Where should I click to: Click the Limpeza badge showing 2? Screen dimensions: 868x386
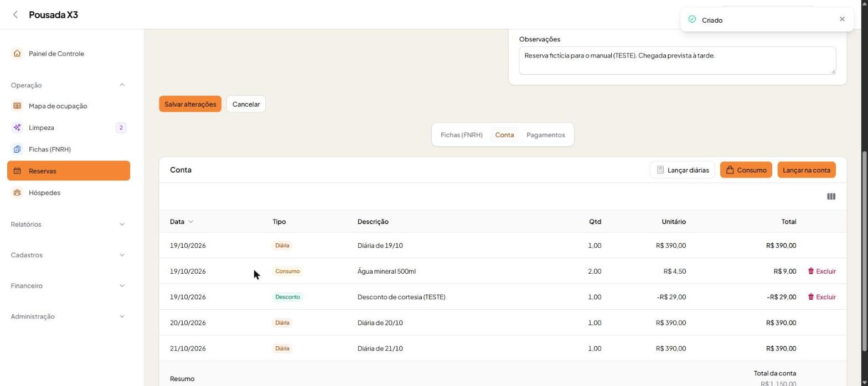121,128
